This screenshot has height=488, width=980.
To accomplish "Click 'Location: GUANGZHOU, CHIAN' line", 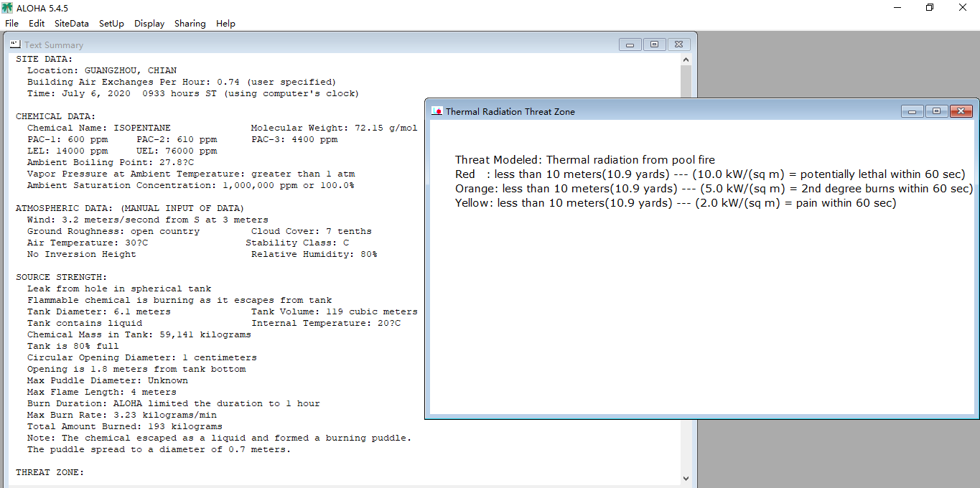I will [102, 70].
